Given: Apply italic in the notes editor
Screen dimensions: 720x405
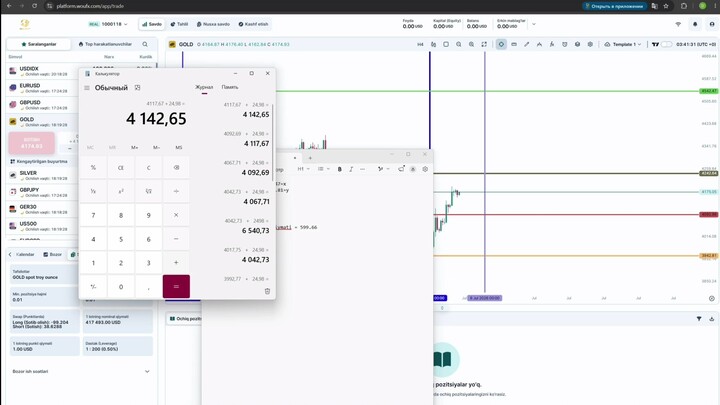Looking at the screenshot, I should click(x=351, y=169).
